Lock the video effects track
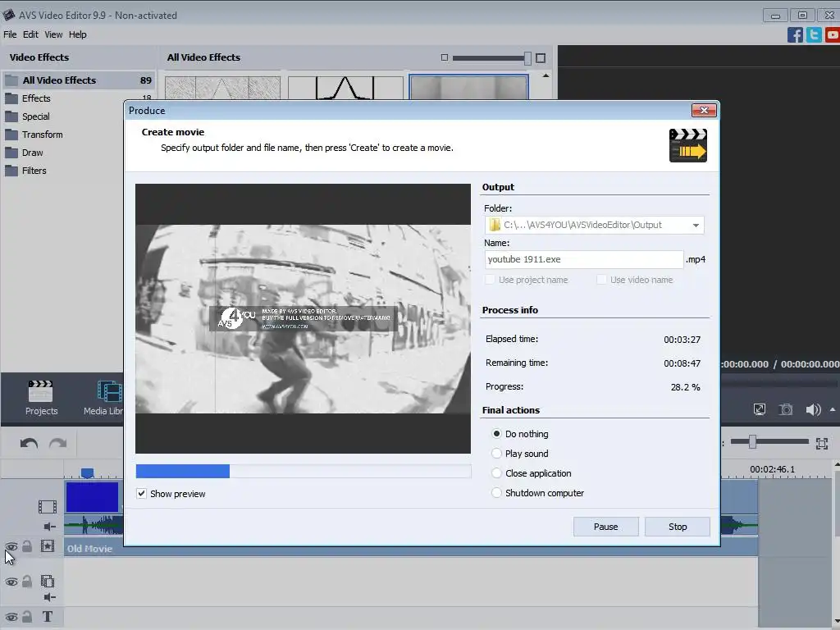This screenshot has width=840, height=630. tap(27, 546)
